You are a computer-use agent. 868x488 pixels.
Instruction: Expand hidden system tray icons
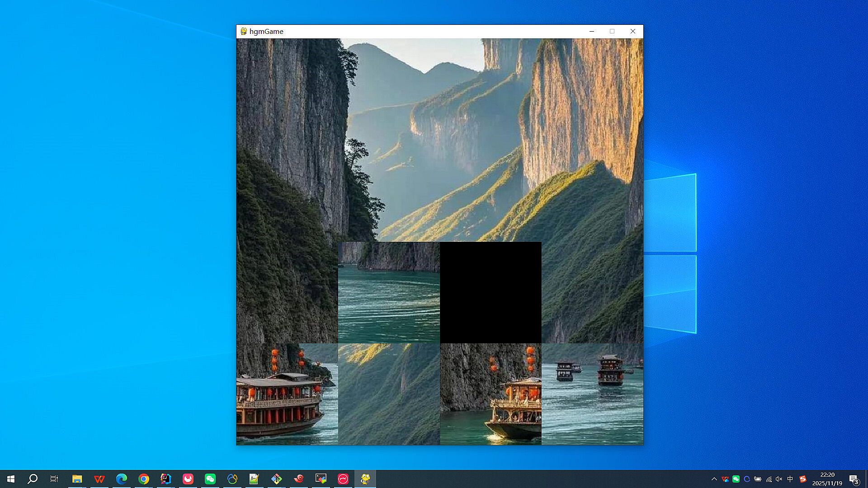point(714,479)
